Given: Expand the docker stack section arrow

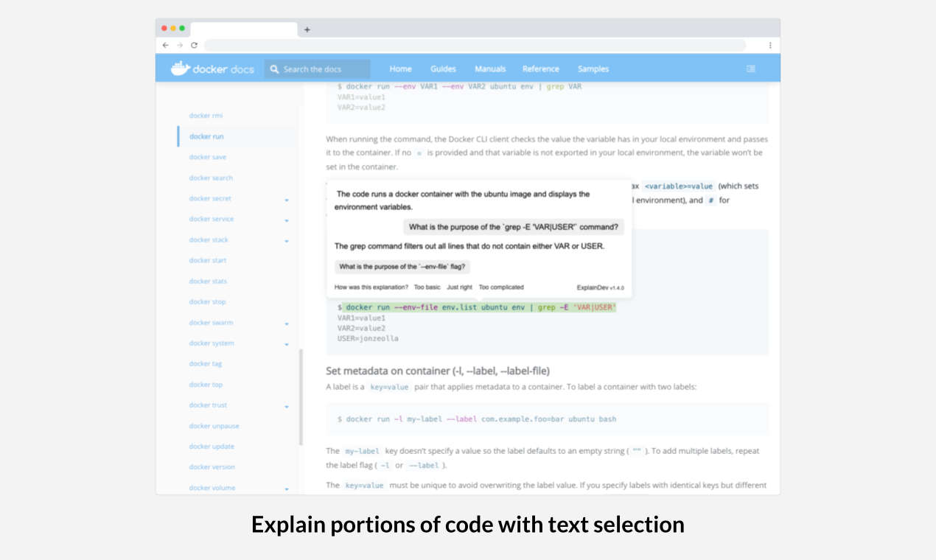Looking at the screenshot, I should (x=287, y=241).
